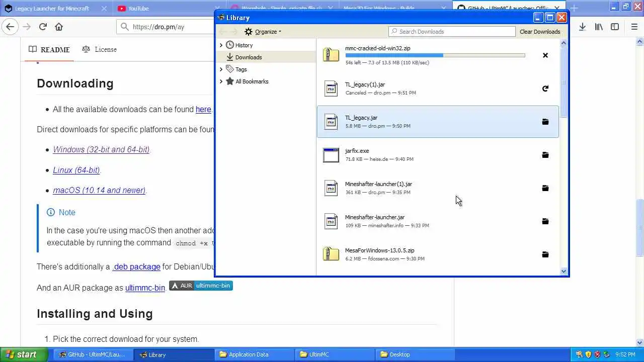Go back in the browser
Image resolution: width=644 pixels, height=362 pixels.
[x=11, y=27]
